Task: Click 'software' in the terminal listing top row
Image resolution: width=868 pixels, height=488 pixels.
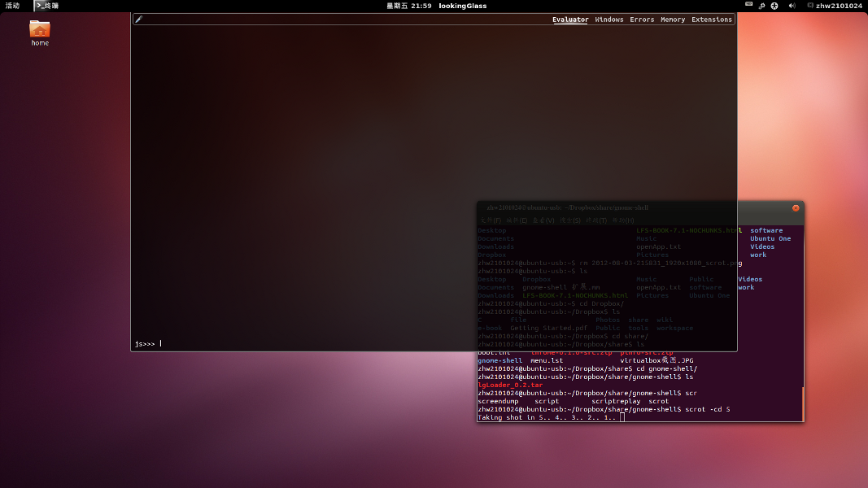Action: tap(766, 230)
